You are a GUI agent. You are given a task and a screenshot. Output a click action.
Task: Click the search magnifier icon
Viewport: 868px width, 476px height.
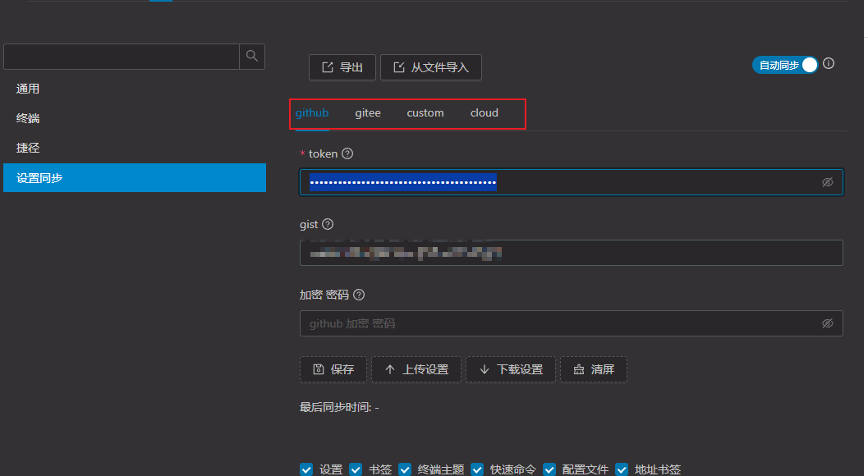[252, 56]
